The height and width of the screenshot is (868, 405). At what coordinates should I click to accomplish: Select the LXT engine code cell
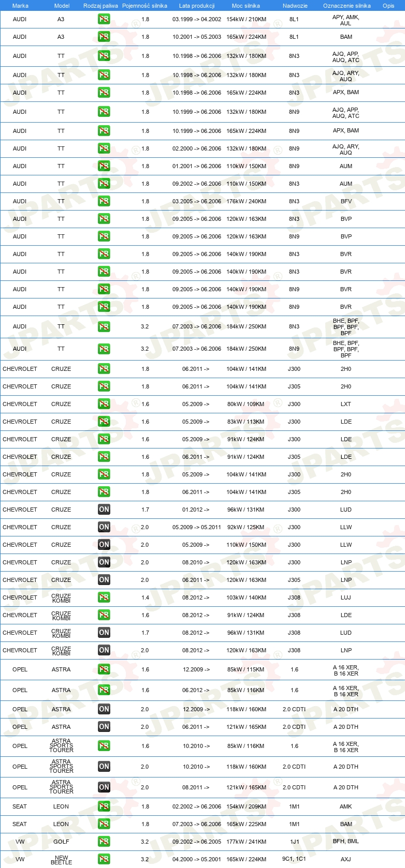346,404
